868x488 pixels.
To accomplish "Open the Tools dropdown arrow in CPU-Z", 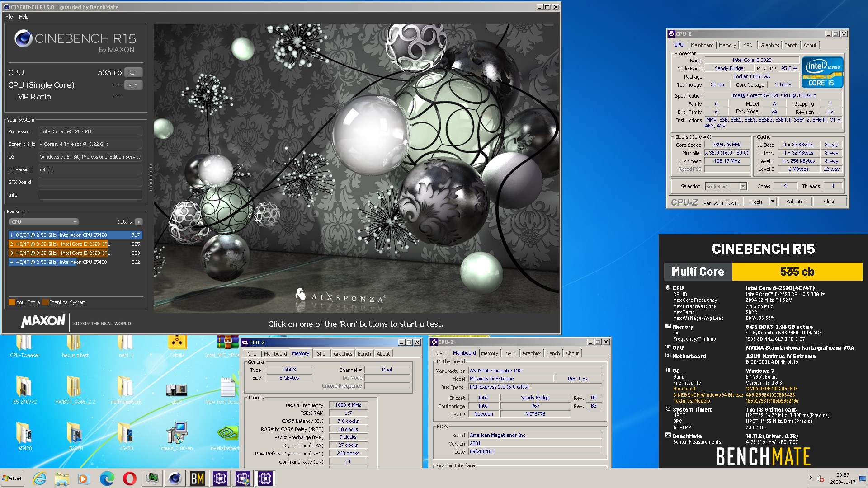I will tap(773, 202).
